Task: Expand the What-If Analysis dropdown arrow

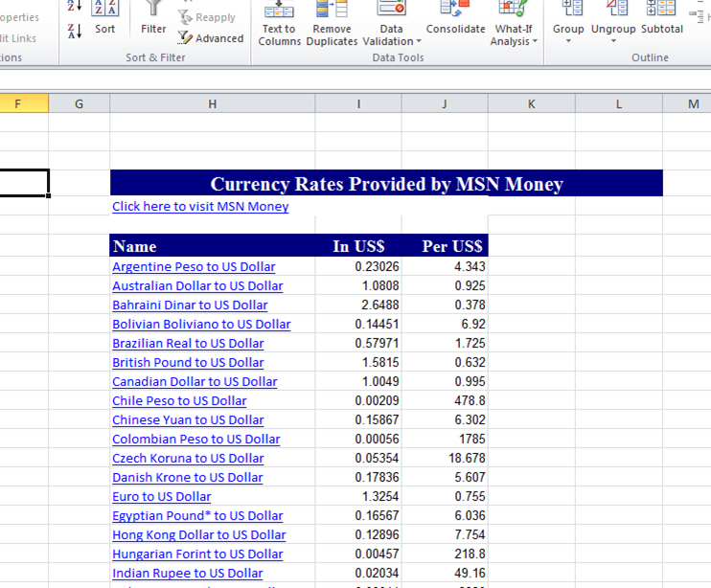Action: coord(535,41)
